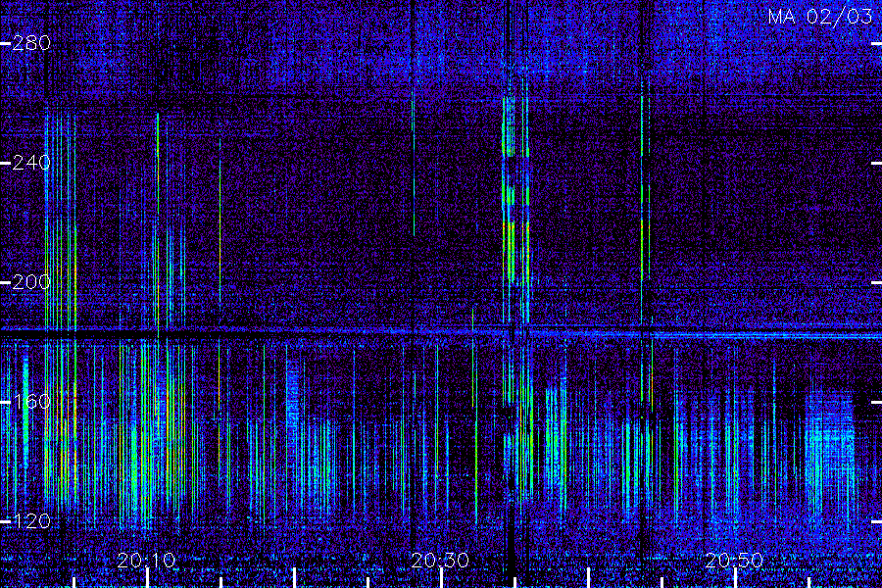Click the MA 02/03 date label
Viewport: 882px width, 588px height.
click(x=820, y=17)
